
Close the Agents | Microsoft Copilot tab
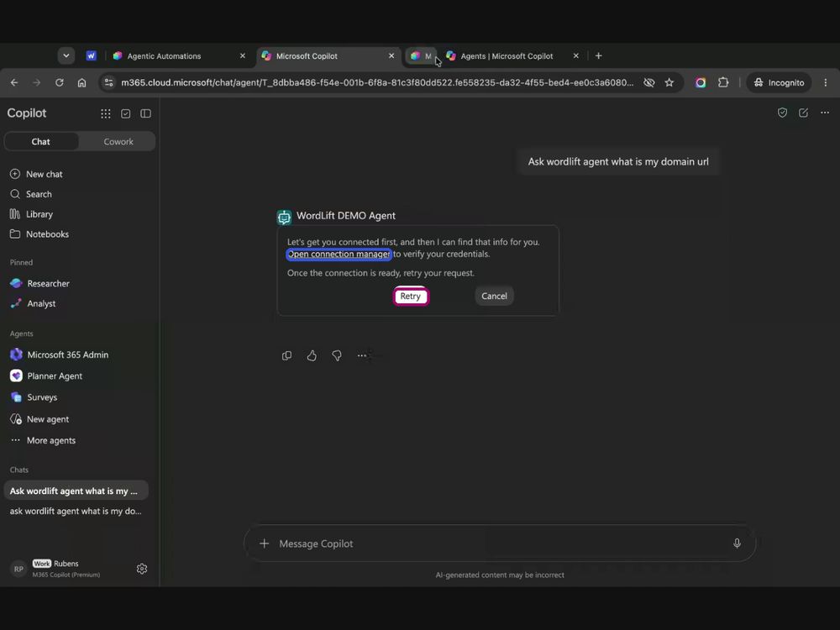coord(576,55)
